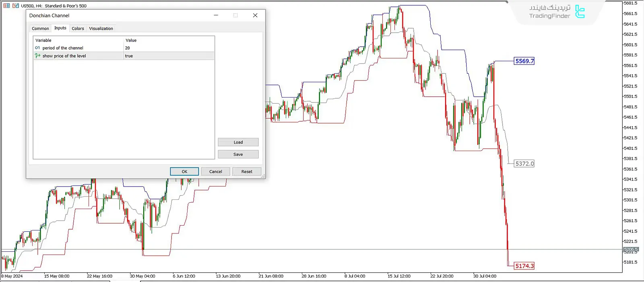The width and height of the screenshot is (644, 282).
Task: Click the Depth of Market icon in chart header
Action: (6, 6)
